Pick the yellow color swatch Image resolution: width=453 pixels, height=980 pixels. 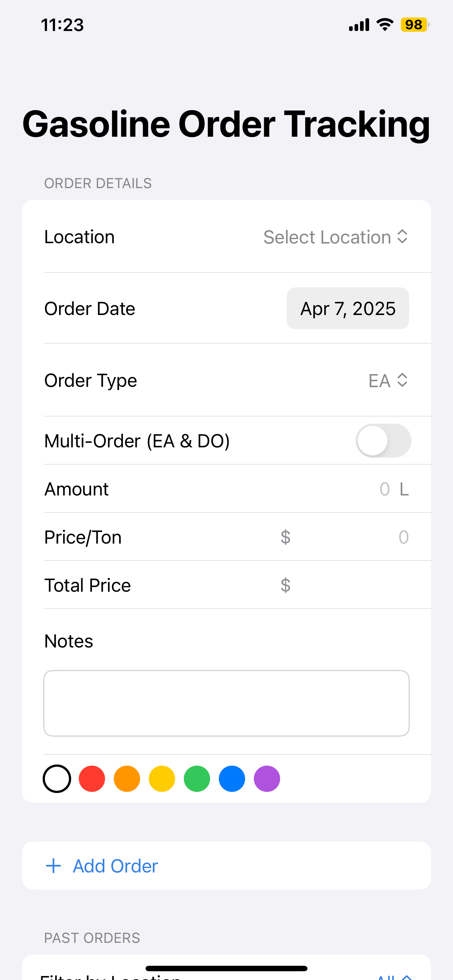click(162, 779)
